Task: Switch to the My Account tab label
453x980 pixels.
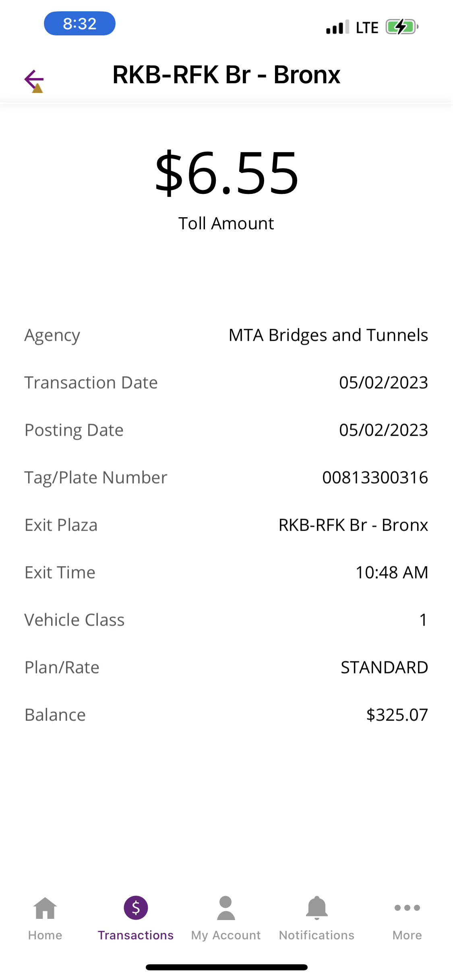Action: click(x=226, y=935)
